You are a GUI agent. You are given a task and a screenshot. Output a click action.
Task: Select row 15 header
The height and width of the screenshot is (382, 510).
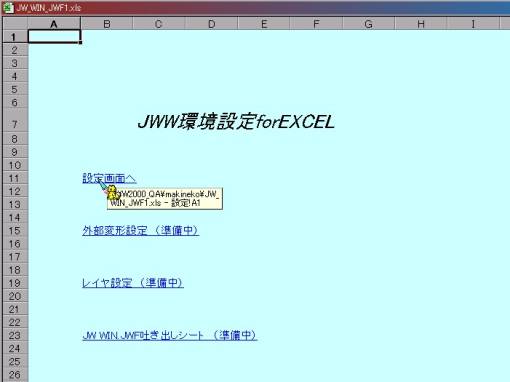coord(15,231)
